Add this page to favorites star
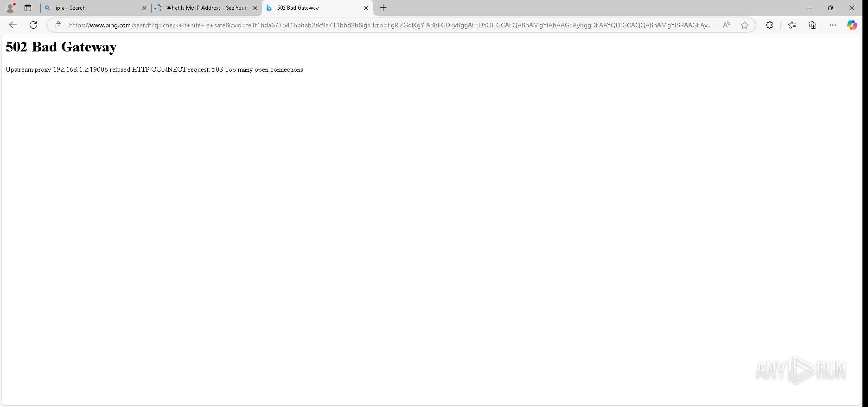Screen dimensions: 868x407 tap(745, 25)
